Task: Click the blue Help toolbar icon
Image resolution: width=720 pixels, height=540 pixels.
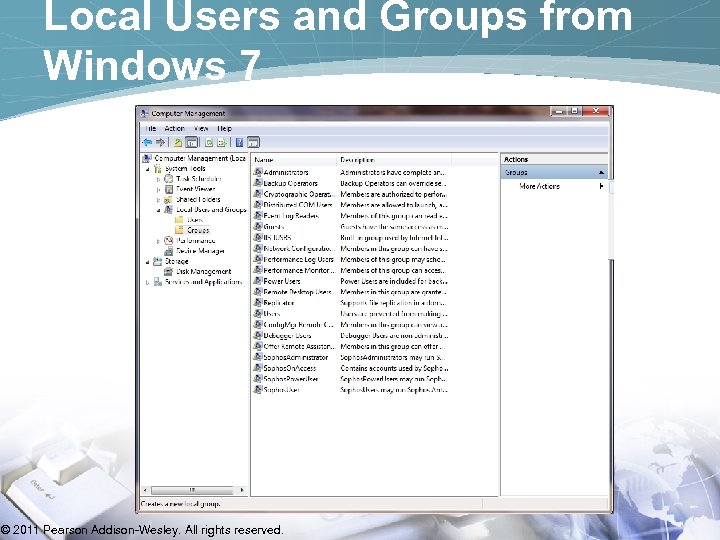Action: [239, 142]
